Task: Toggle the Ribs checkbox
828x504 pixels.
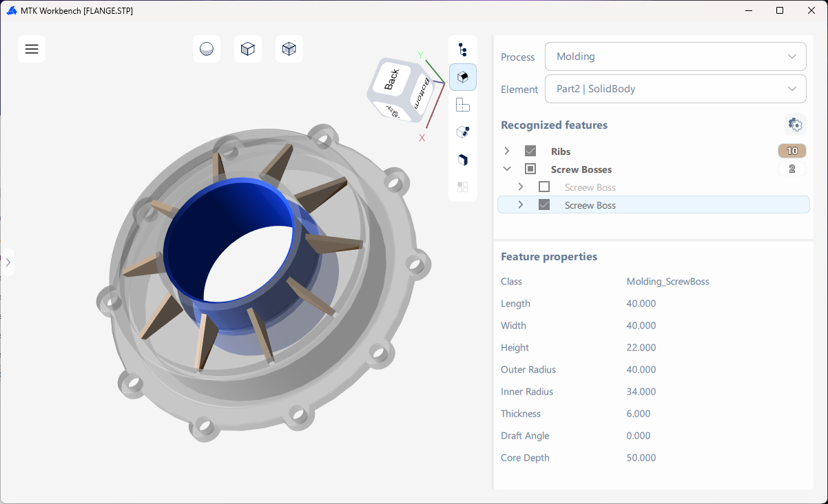Action: 530,151
